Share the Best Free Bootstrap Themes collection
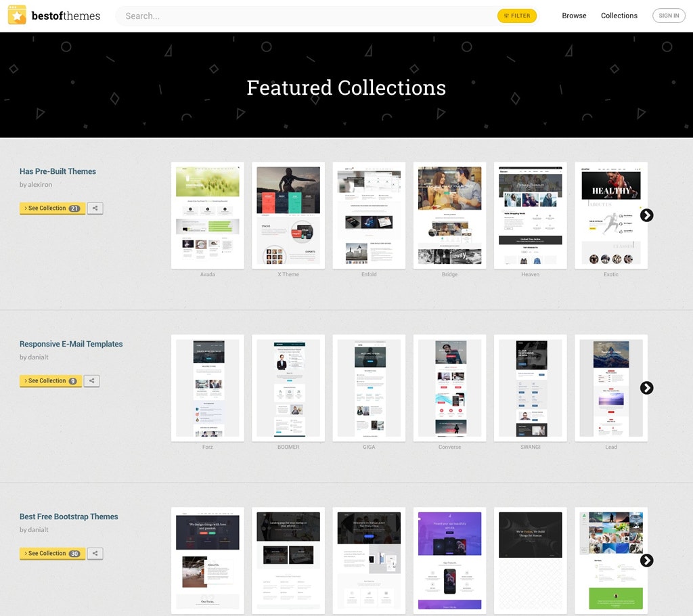This screenshot has height=616, width=693. point(95,553)
